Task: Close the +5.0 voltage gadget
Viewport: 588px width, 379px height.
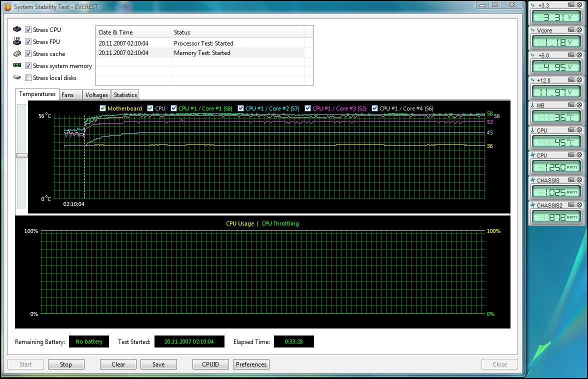Action: (x=579, y=54)
